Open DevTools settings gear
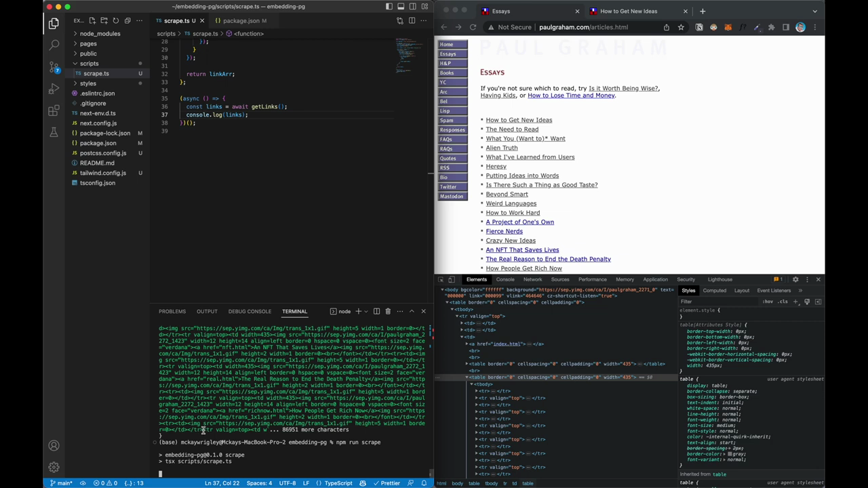 pos(795,279)
